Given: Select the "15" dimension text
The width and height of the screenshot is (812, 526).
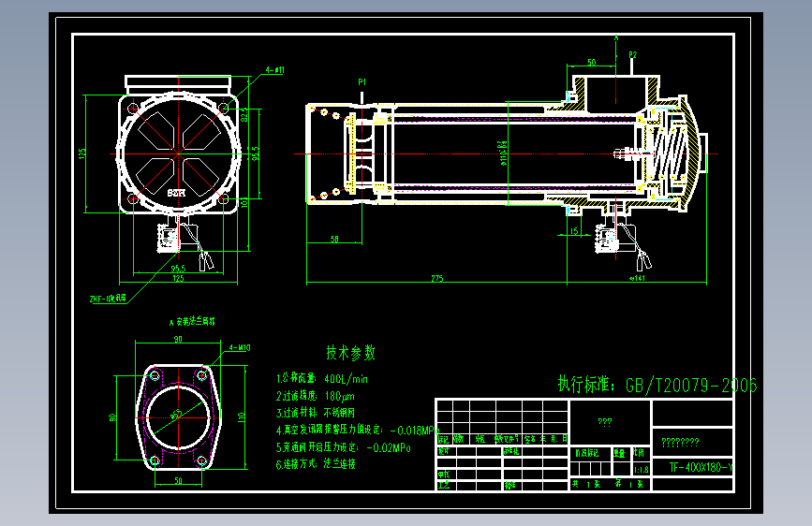Looking at the screenshot, I should tap(574, 231).
